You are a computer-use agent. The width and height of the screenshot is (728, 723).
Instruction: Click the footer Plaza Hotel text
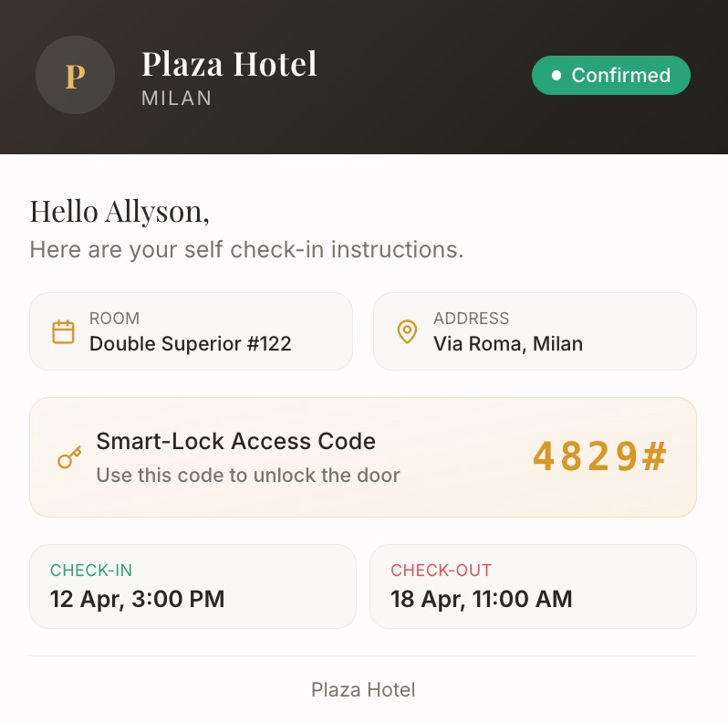(x=363, y=690)
